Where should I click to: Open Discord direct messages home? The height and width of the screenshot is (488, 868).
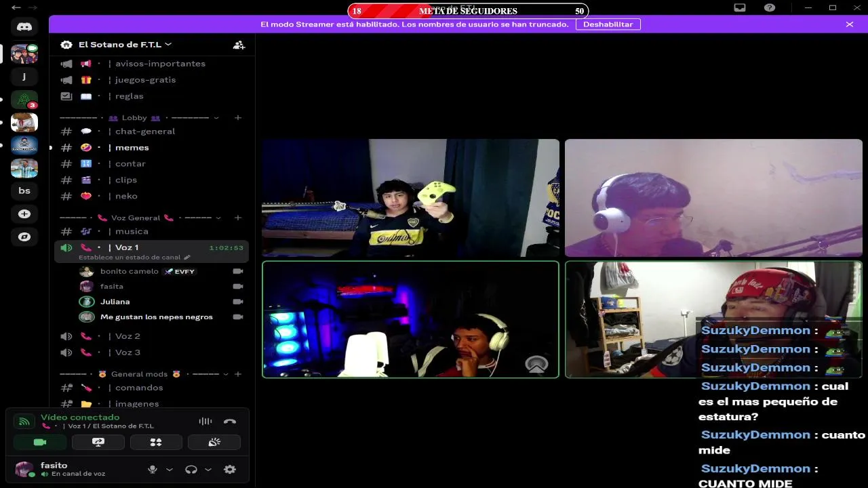24,27
